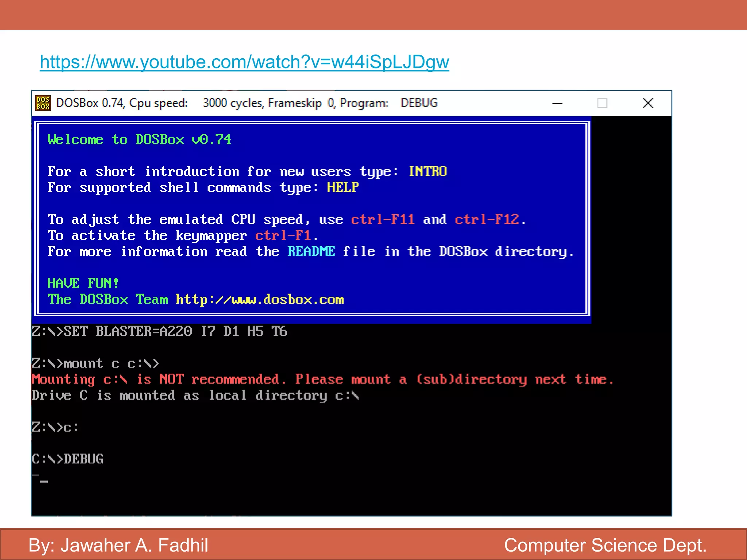Click 'By: Jawaher A. Fadhil' footer text
The height and width of the screenshot is (560, 747).
[x=118, y=545]
